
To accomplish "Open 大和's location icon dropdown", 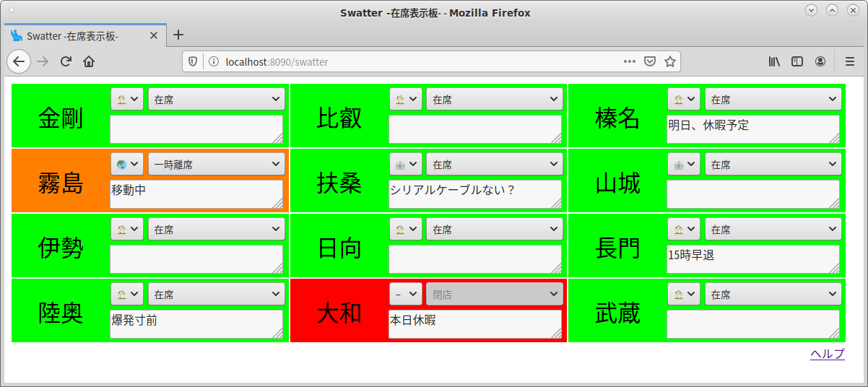I will [x=405, y=294].
